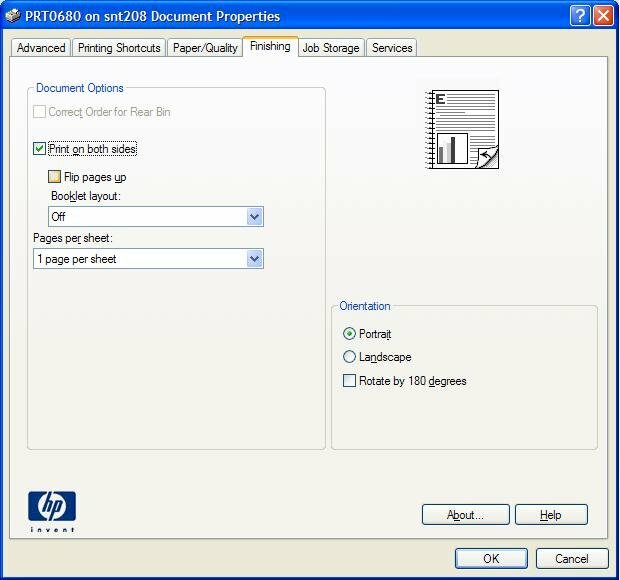Click the About... button

pyautogui.click(x=465, y=515)
